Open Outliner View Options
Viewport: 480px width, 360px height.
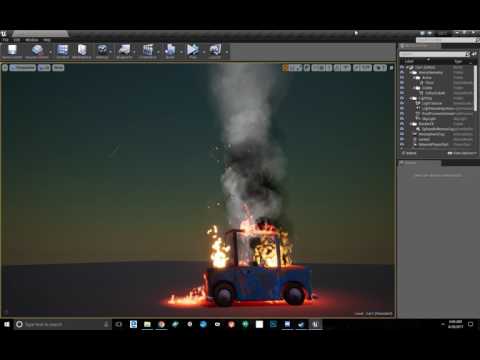click(463, 153)
